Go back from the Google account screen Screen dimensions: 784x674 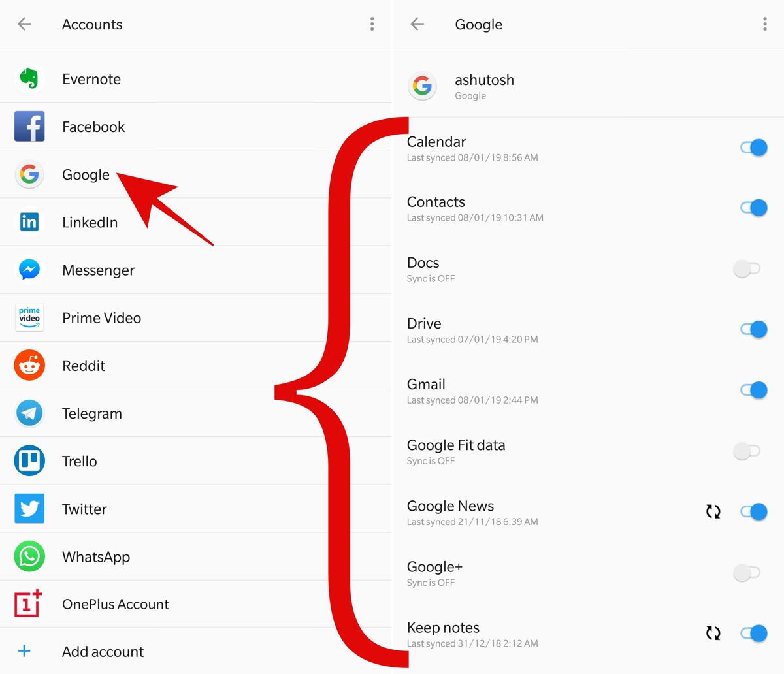(417, 24)
